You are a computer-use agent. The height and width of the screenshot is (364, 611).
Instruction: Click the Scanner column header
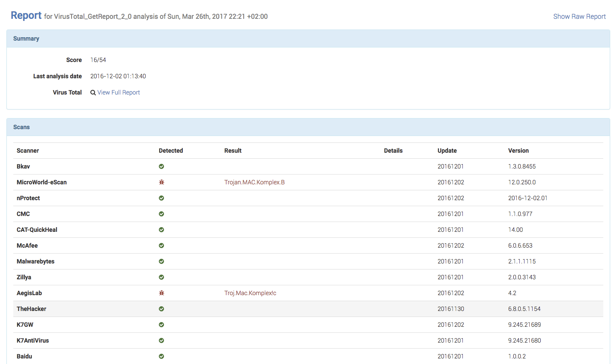pyautogui.click(x=28, y=151)
